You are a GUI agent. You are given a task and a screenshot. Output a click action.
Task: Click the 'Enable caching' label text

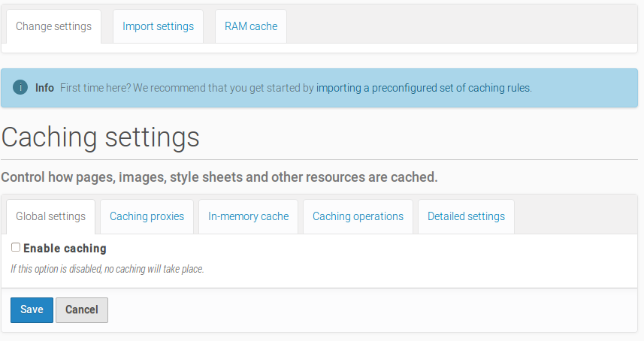(x=65, y=248)
